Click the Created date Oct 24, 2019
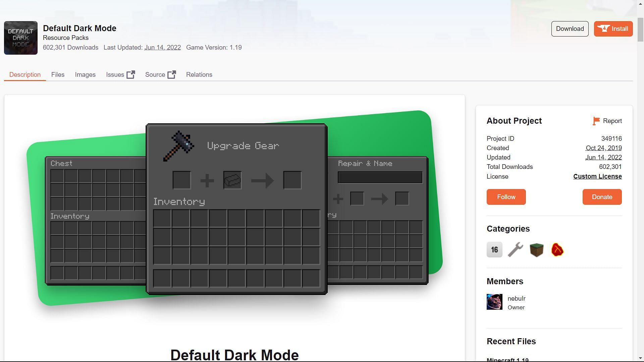Screen dimensions: 644x362 tap(604, 148)
